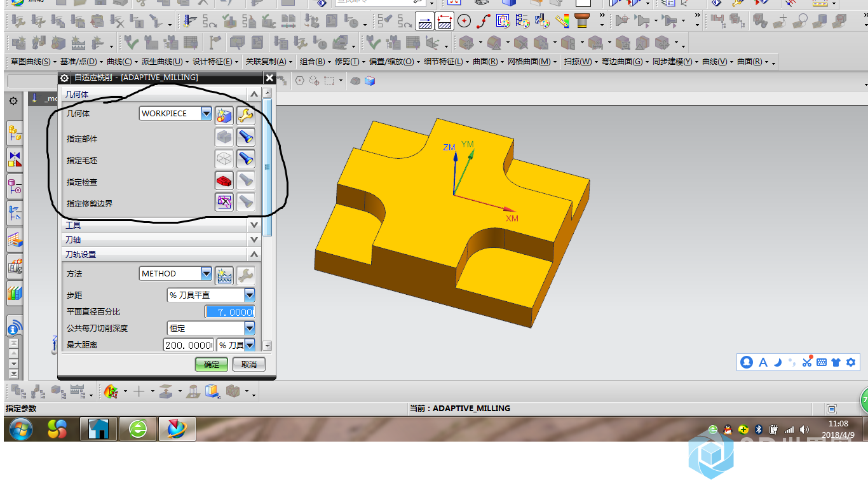The width and height of the screenshot is (868, 488).
Task: Open web browser icon in left sidebar
Action: 15,328
